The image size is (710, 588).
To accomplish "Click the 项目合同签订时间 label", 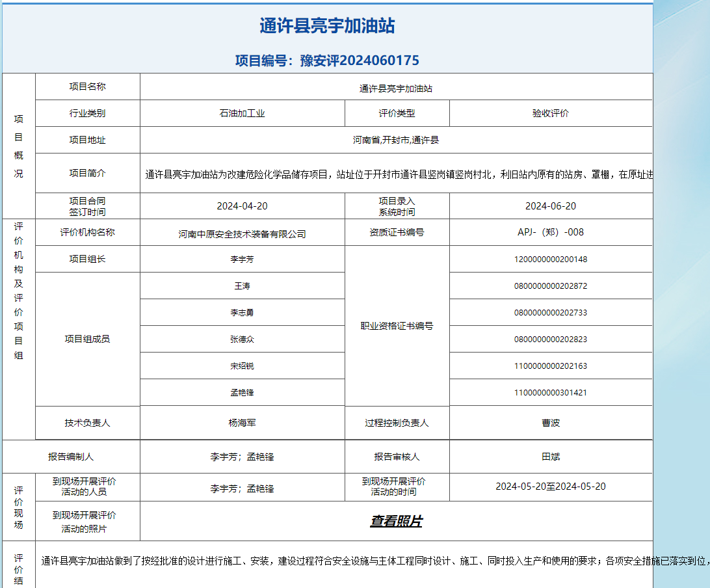I will 87,206.
